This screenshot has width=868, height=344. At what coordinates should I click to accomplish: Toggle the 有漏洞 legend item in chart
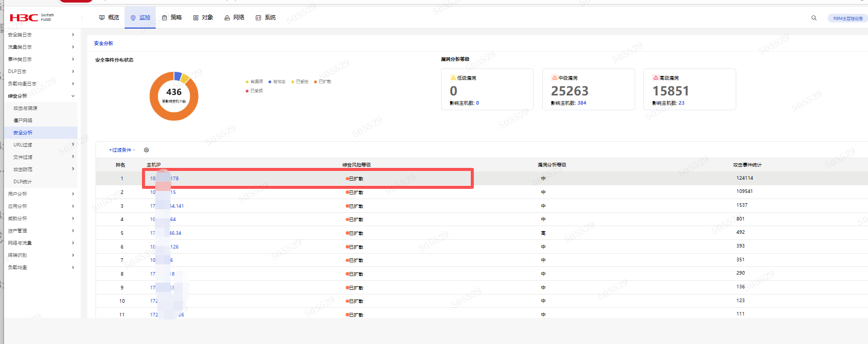(254, 82)
